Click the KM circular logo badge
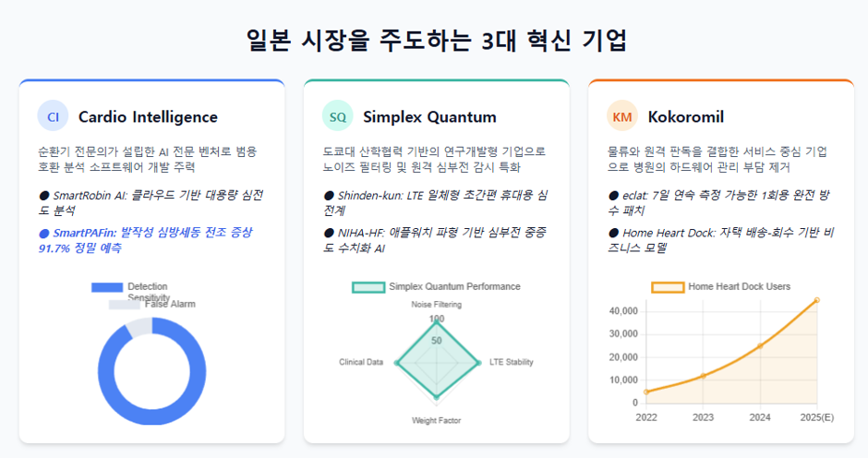The width and height of the screenshot is (868, 458). 622,116
